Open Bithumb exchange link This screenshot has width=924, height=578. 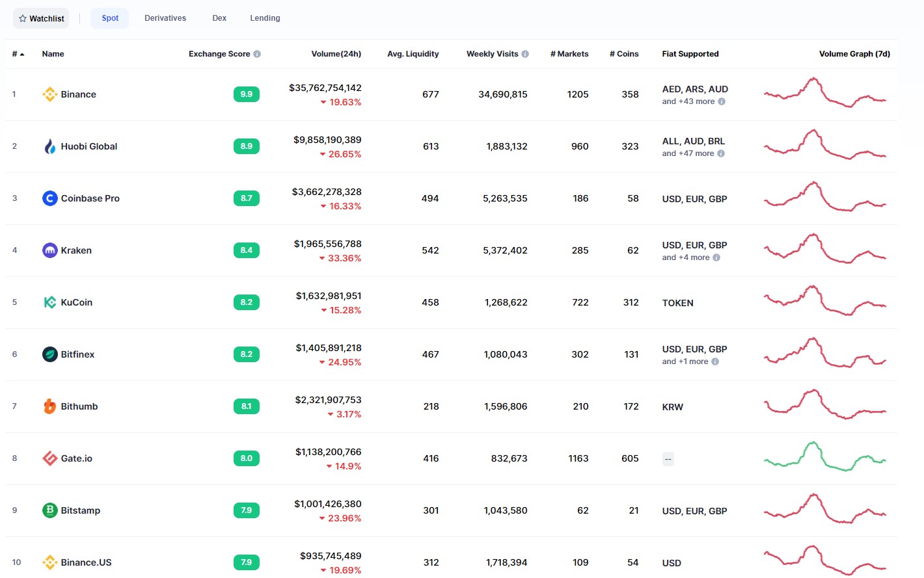point(79,406)
